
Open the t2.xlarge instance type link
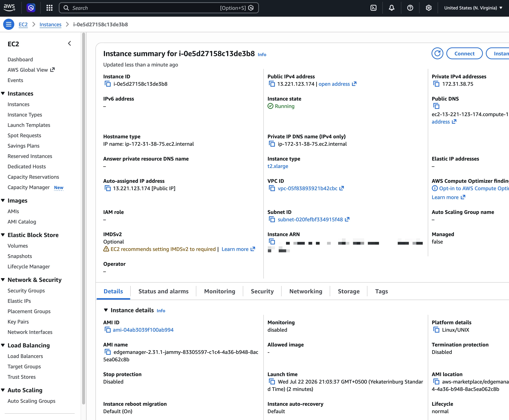tap(277, 166)
